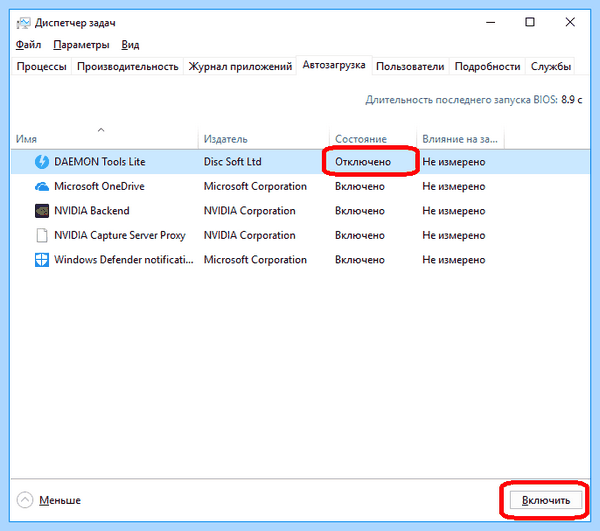The width and height of the screenshot is (600, 531).
Task: Select the Автозагрузка tab
Action: pyautogui.click(x=334, y=65)
